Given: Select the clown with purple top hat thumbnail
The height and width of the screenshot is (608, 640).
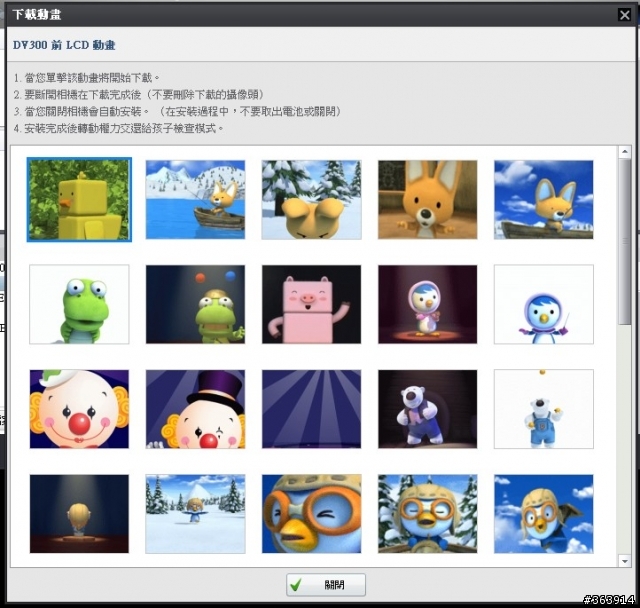Looking at the screenshot, I should tap(196, 409).
